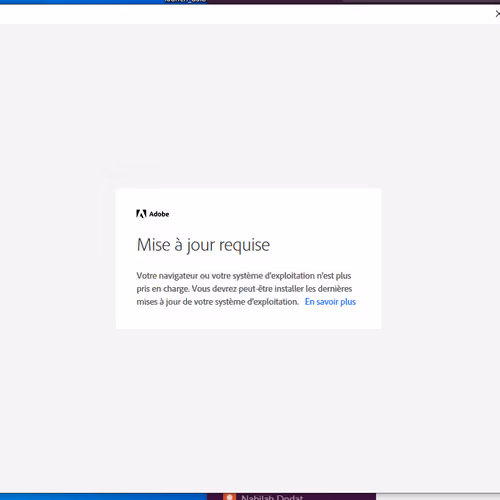This screenshot has width=500, height=500.
Task: Click the orange icon in the bottom taskbar
Action: pos(229,497)
